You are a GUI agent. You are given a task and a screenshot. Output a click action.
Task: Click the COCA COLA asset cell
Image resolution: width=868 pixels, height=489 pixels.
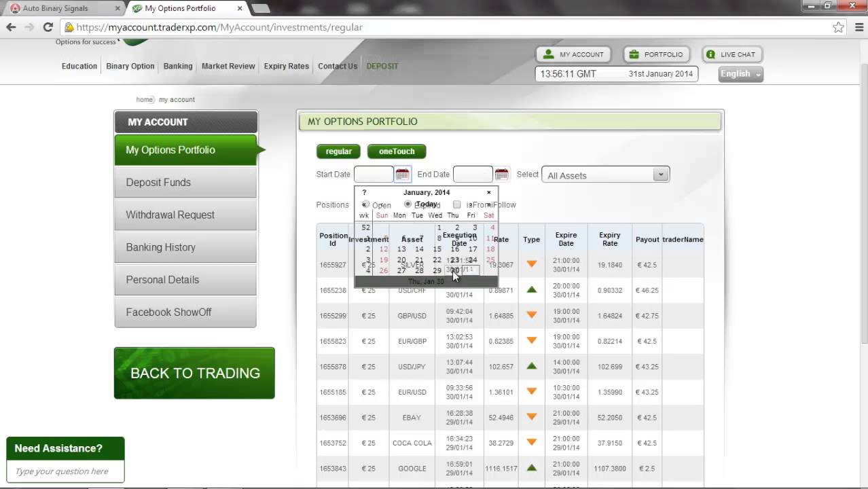click(x=412, y=443)
